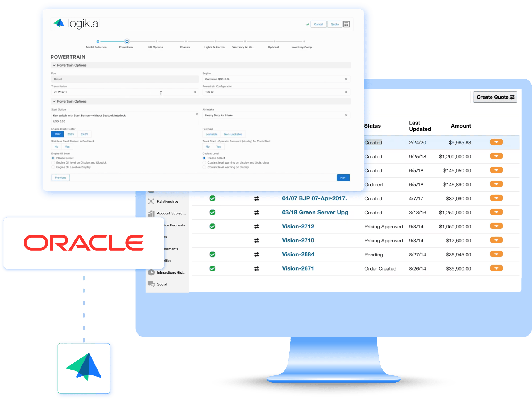The height and width of the screenshot is (400, 532).
Task: Clear the Powertrain Configuration Tier 4F value
Action: point(346,92)
